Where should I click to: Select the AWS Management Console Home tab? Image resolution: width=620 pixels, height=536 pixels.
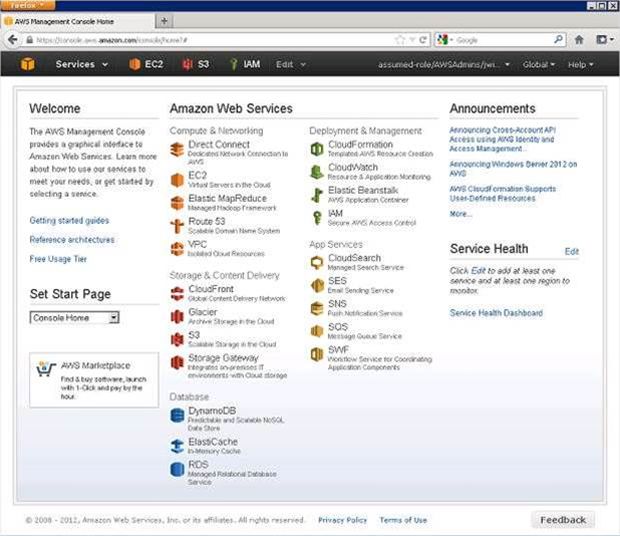[77, 21]
